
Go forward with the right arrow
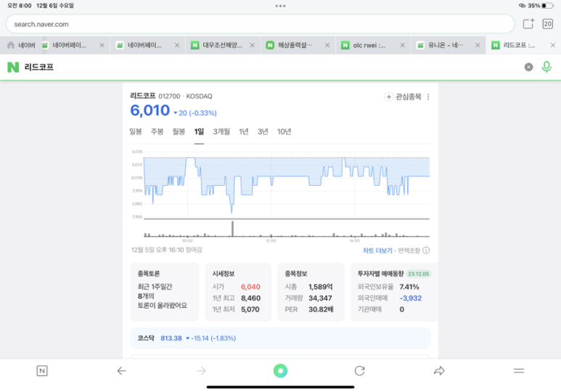pos(202,371)
